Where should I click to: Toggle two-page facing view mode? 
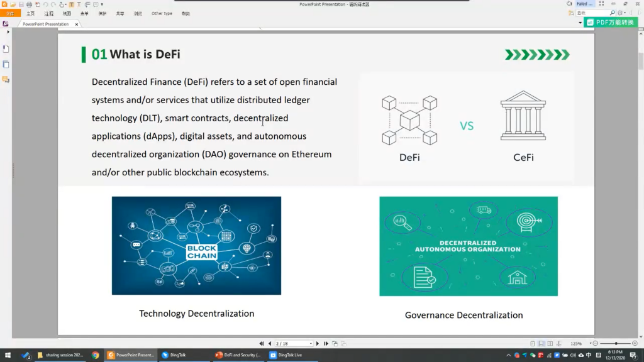pyautogui.click(x=550, y=344)
